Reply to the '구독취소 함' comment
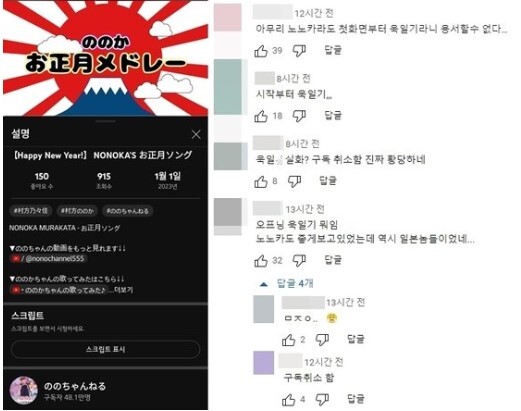This screenshot has height=411, width=521. 356,399
